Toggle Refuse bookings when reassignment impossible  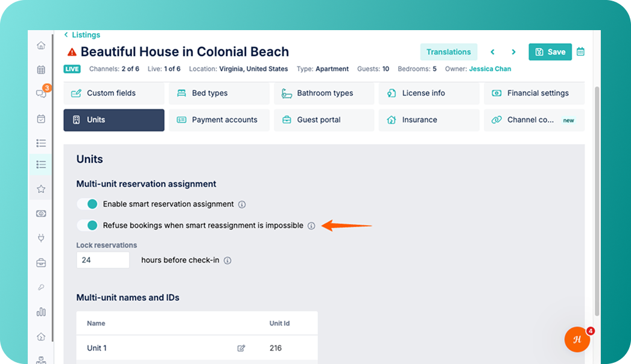coord(87,225)
